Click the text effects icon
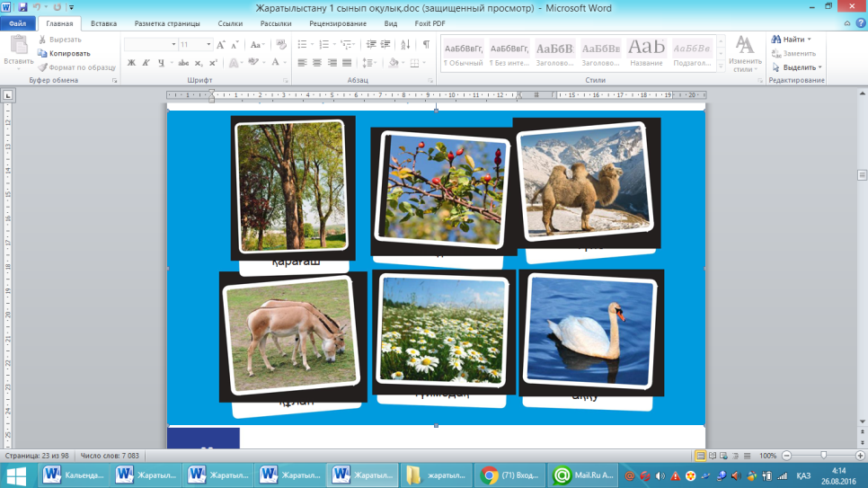Viewport: 868px width, 488px height. [x=234, y=63]
